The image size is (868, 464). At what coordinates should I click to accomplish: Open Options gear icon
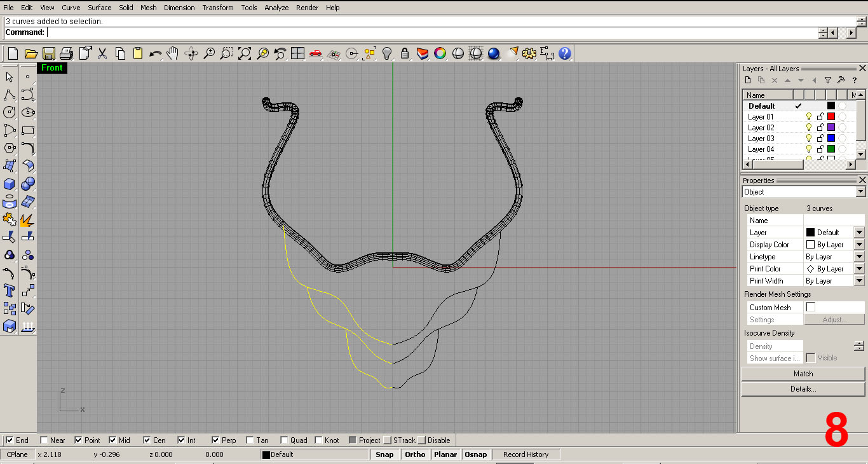(529, 53)
